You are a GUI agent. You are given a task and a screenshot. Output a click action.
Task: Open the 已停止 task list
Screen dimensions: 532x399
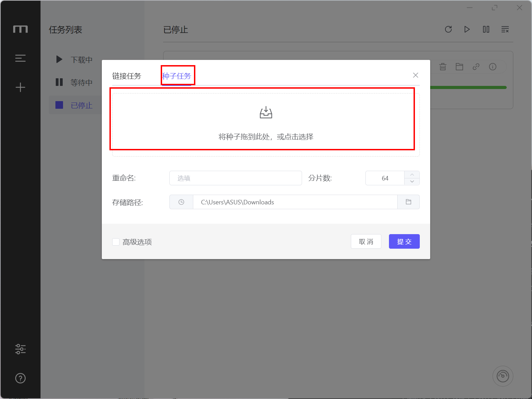click(x=75, y=105)
